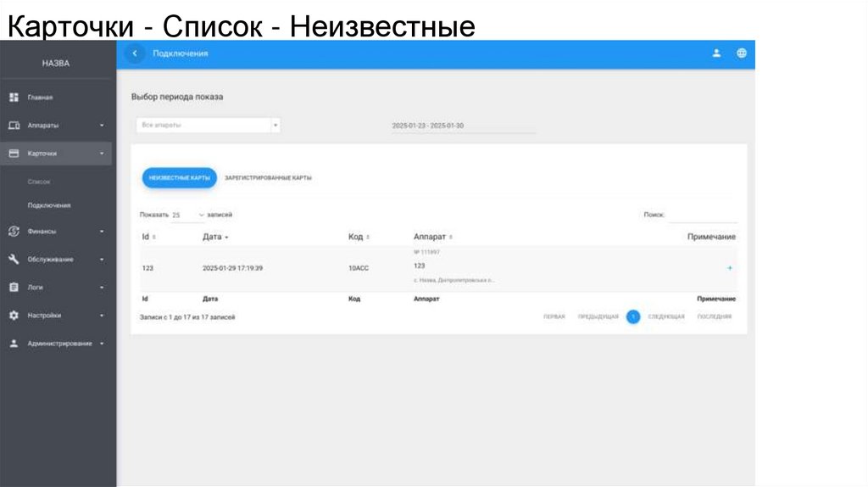Expand the Логи menu arrow
The image size is (868, 487).
click(x=102, y=288)
